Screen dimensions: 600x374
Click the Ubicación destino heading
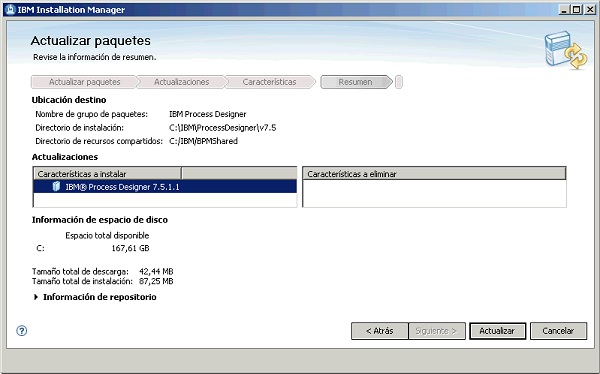(x=69, y=100)
